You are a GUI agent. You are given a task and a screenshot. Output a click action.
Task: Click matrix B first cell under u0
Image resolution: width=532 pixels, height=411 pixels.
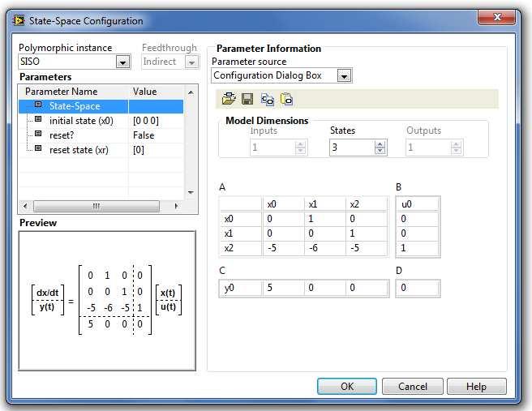point(418,219)
